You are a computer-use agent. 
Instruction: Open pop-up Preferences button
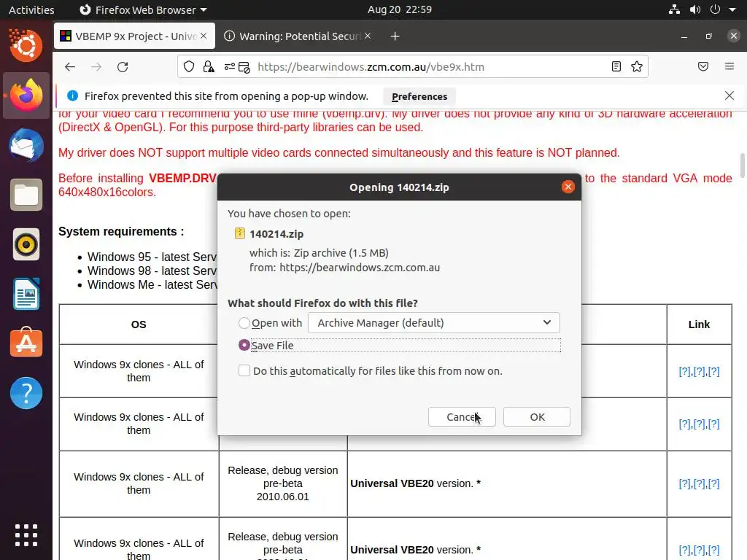419,97
